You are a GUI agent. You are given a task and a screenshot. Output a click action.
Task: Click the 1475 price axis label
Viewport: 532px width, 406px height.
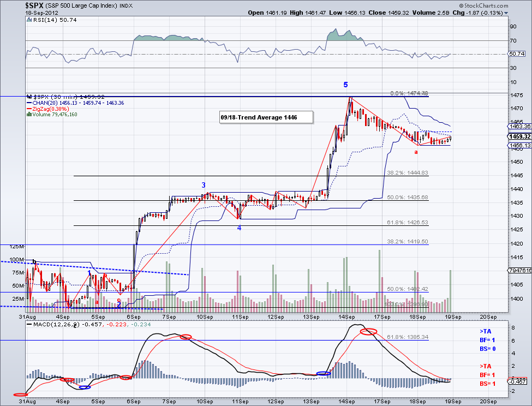516,95
